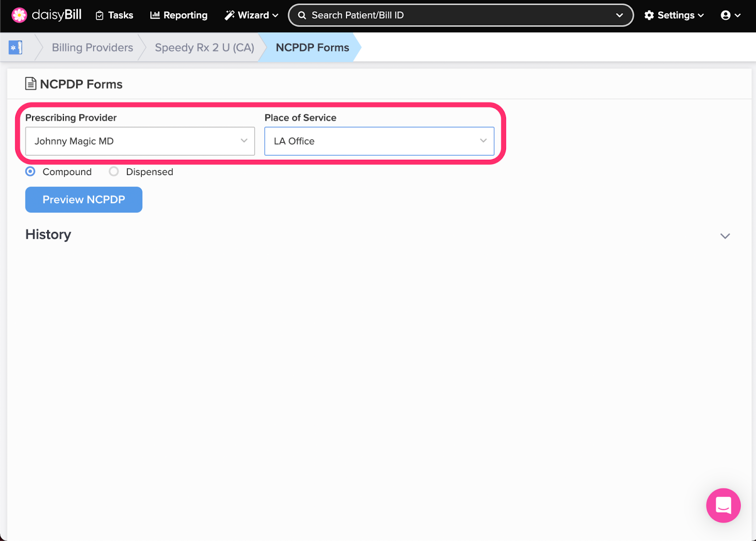Image resolution: width=756 pixels, height=541 pixels.
Task: Open the Reporting page
Action: coord(179,15)
